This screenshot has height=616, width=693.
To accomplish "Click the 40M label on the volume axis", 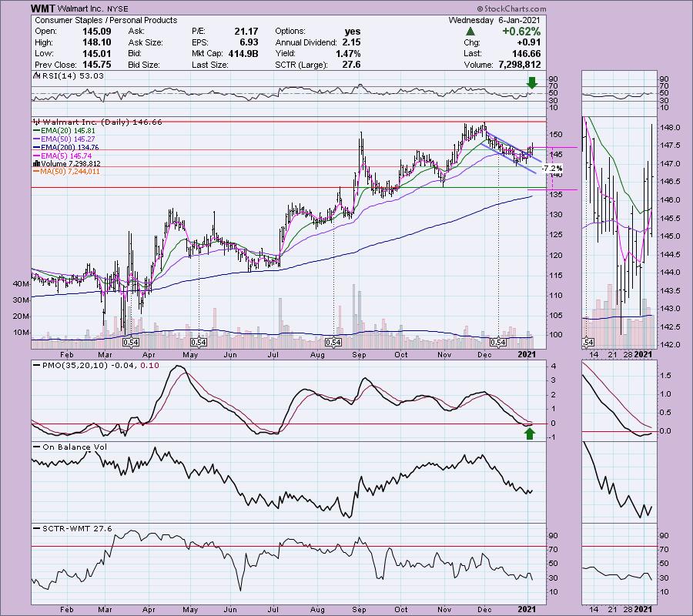I will 22,283.
